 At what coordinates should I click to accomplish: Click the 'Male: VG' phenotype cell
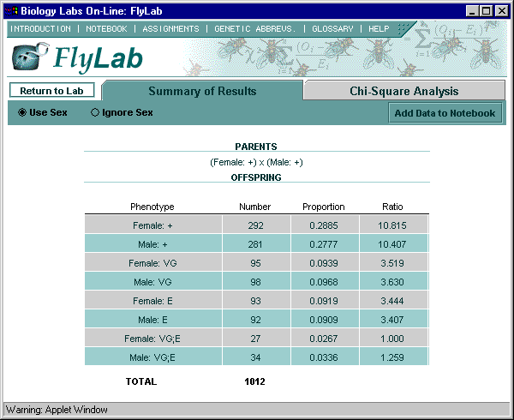tap(153, 282)
